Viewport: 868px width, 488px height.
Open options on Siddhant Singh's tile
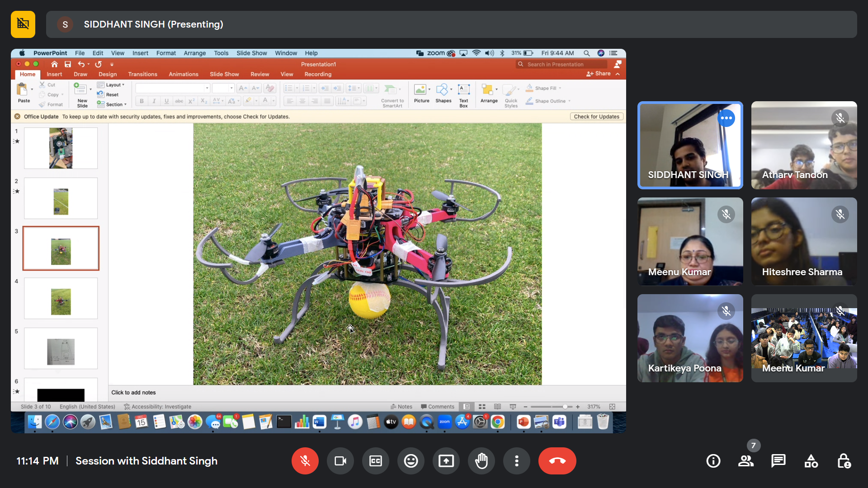click(x=726, y=118)
